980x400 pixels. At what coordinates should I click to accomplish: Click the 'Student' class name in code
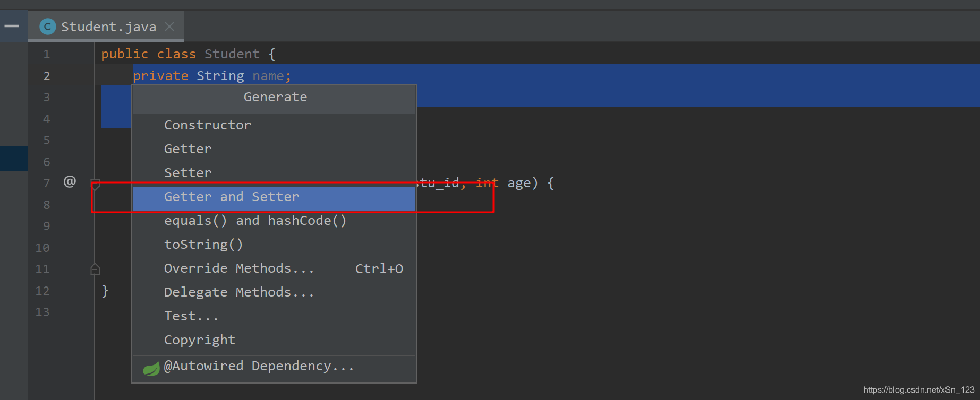(x=232, y=54)
